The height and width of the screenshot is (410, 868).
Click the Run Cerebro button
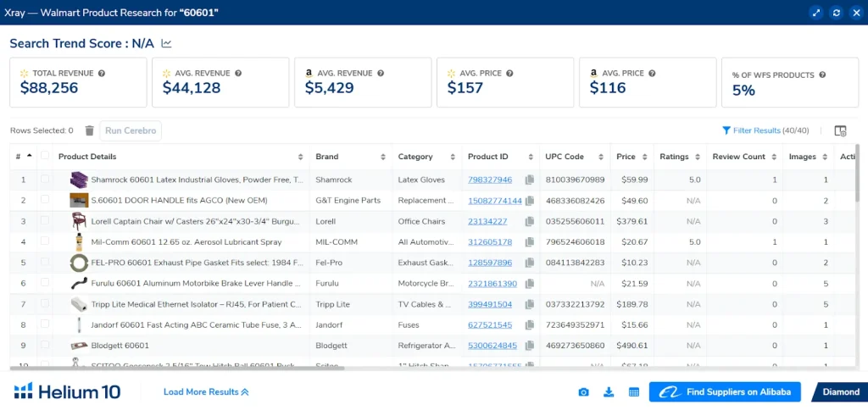[x=131, y=130]
